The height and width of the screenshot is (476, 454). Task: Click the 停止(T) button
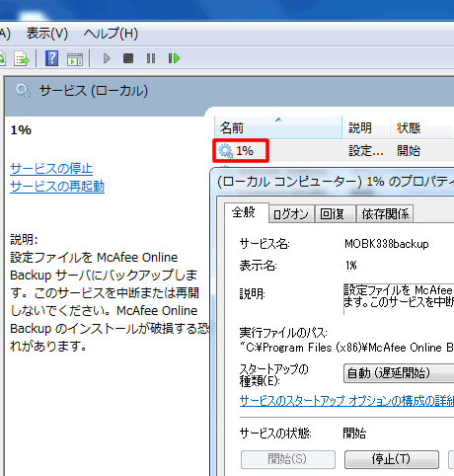392,459
